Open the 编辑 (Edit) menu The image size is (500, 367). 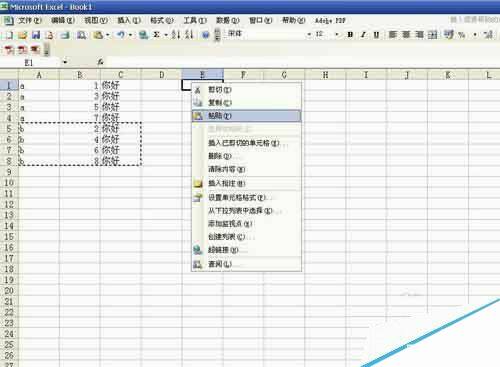63,21
